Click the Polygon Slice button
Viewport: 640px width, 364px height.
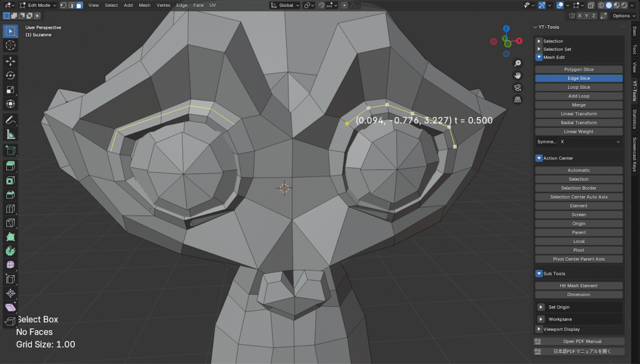click(x=579, y=69)
